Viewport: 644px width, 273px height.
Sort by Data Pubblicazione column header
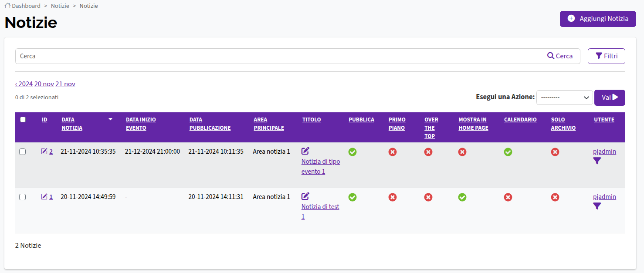click(210, 124)
